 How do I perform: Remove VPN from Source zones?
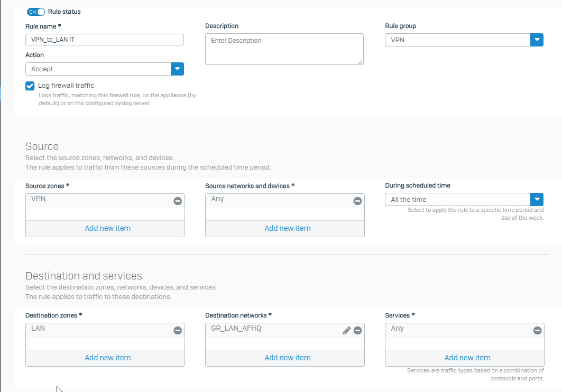click(x=178, y=201)
